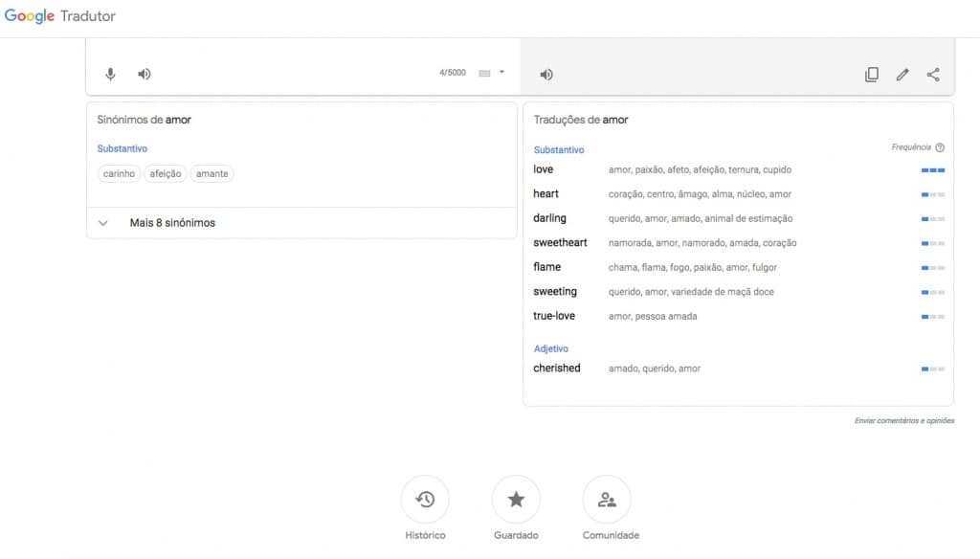Open the Frequência help tooltip

click(939, 146)
